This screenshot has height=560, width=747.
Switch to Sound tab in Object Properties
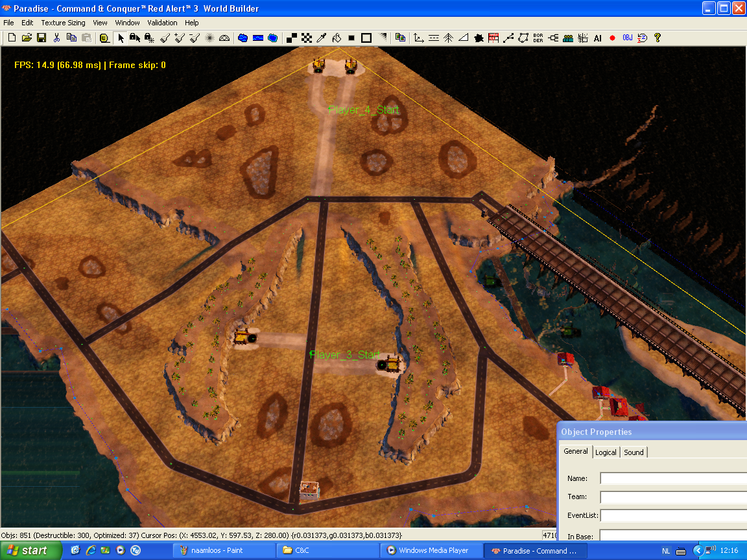tap(634, 452)
